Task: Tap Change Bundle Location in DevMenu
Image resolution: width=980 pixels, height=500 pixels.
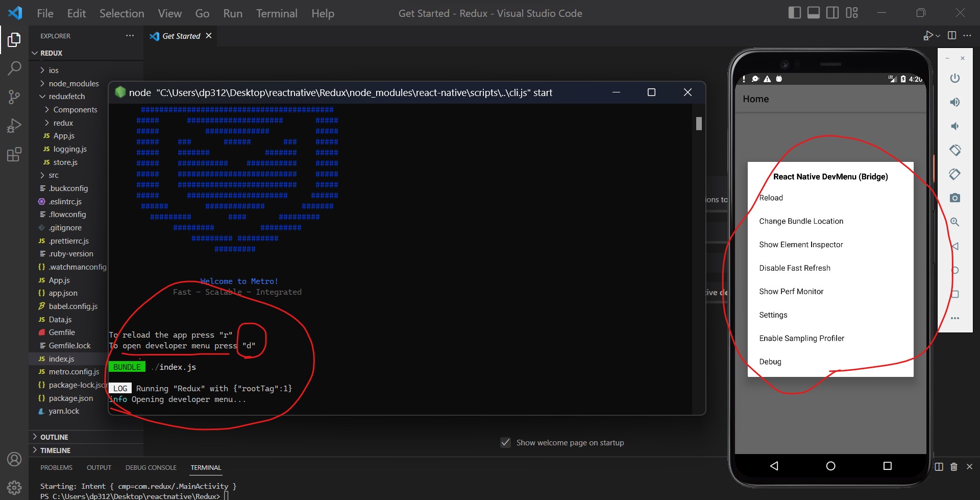Action: [x=801, y=221]
